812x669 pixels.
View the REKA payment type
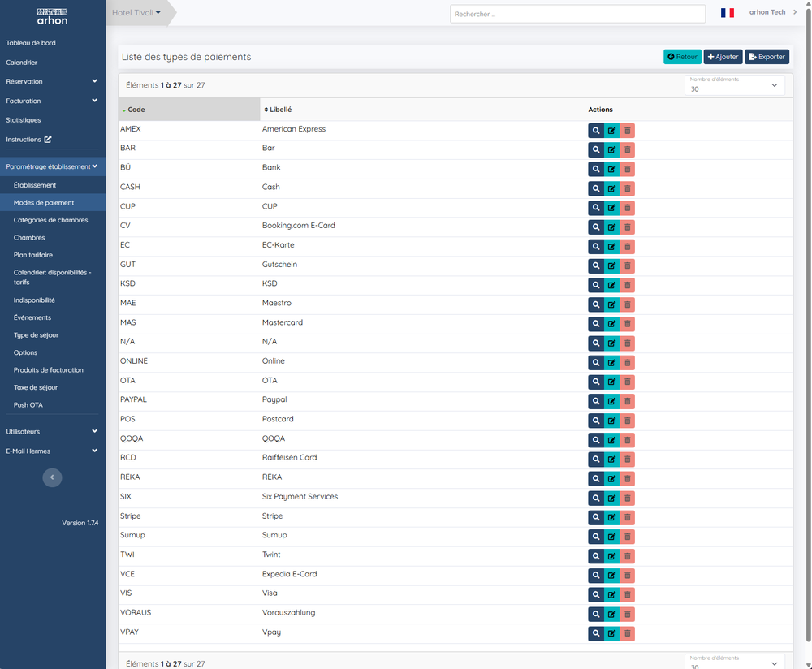pos(596,478)
